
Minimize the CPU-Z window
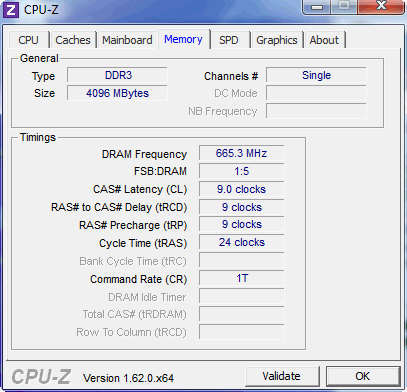[x=316, y=7]
